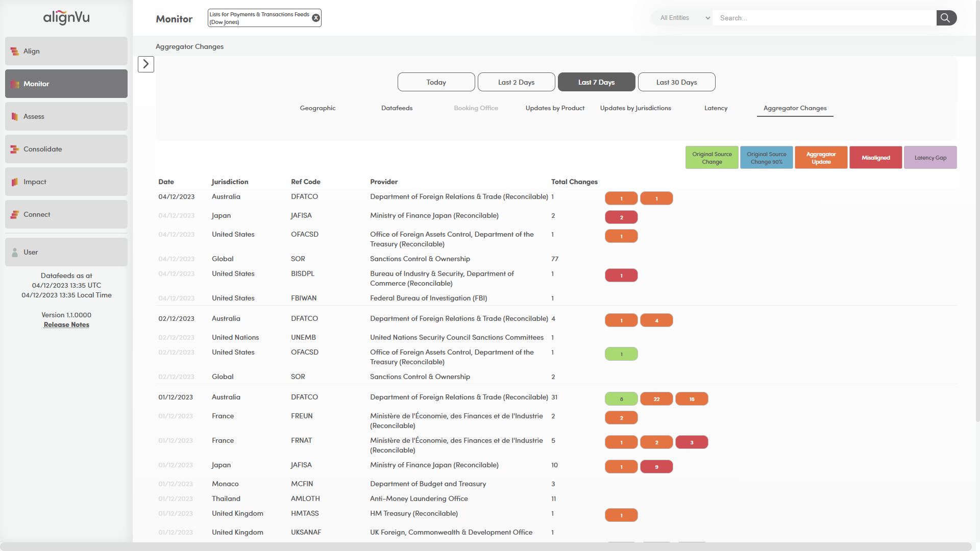Open the Monitor menu item
This screenshot has width=980, height=551.
tap(66, 84)
